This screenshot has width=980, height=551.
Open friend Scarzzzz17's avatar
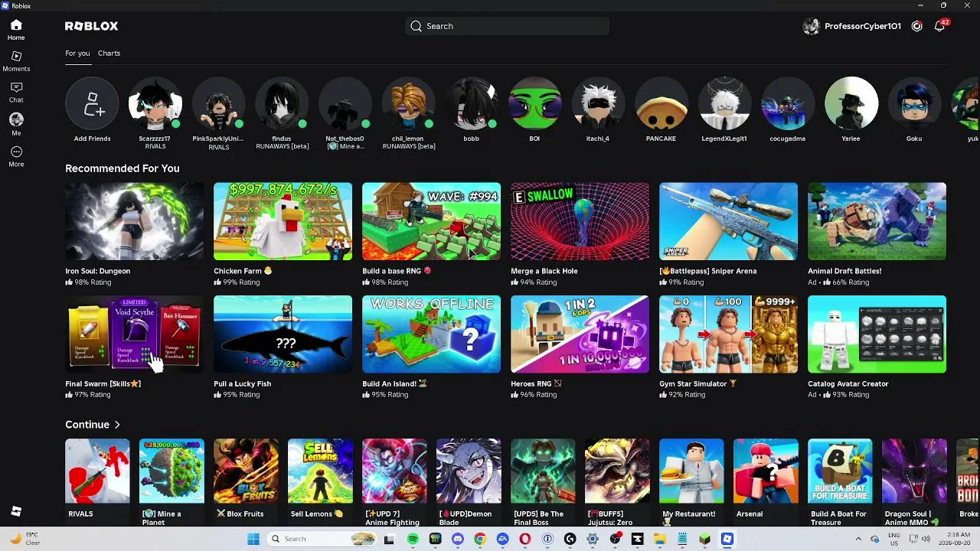pos(155,104)
